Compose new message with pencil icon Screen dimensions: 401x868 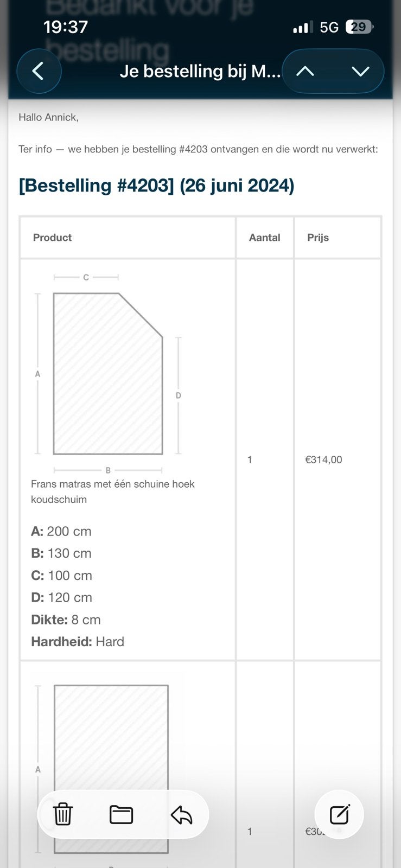click(x=340, y=814)
